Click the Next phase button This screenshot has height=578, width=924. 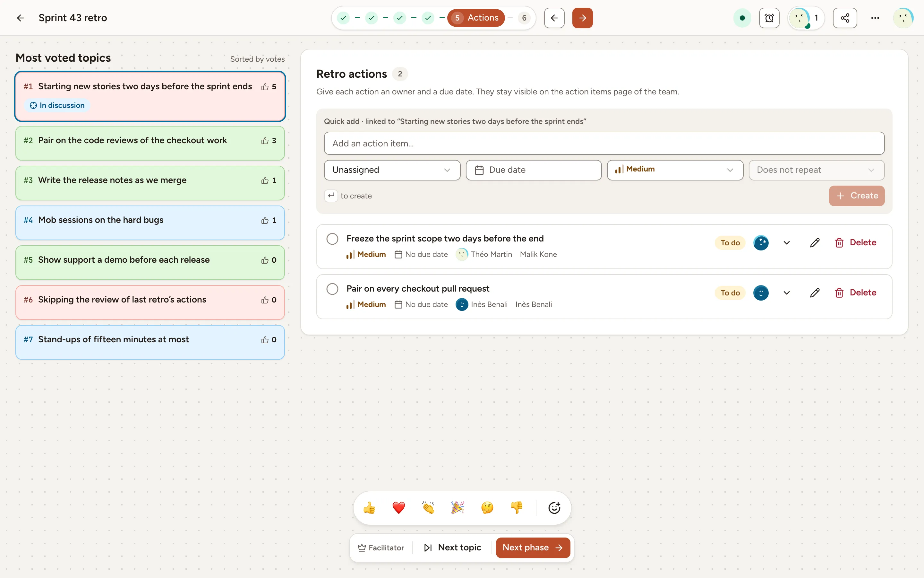[533, 548]
